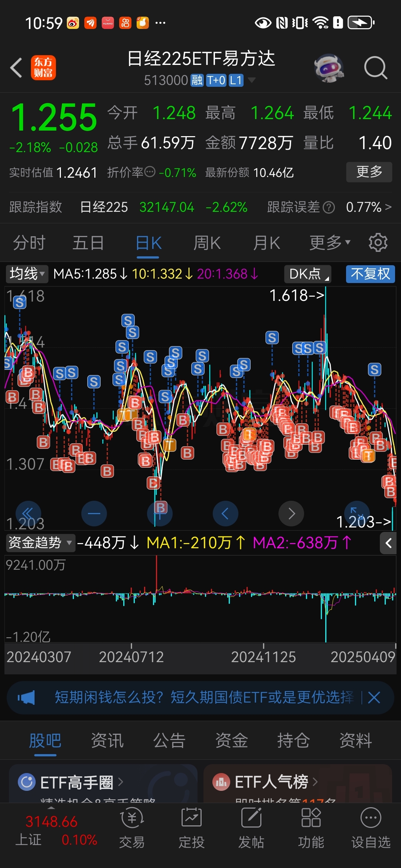
Task: Tap the Weibo notification icon
Action: [x=73, y=23]
